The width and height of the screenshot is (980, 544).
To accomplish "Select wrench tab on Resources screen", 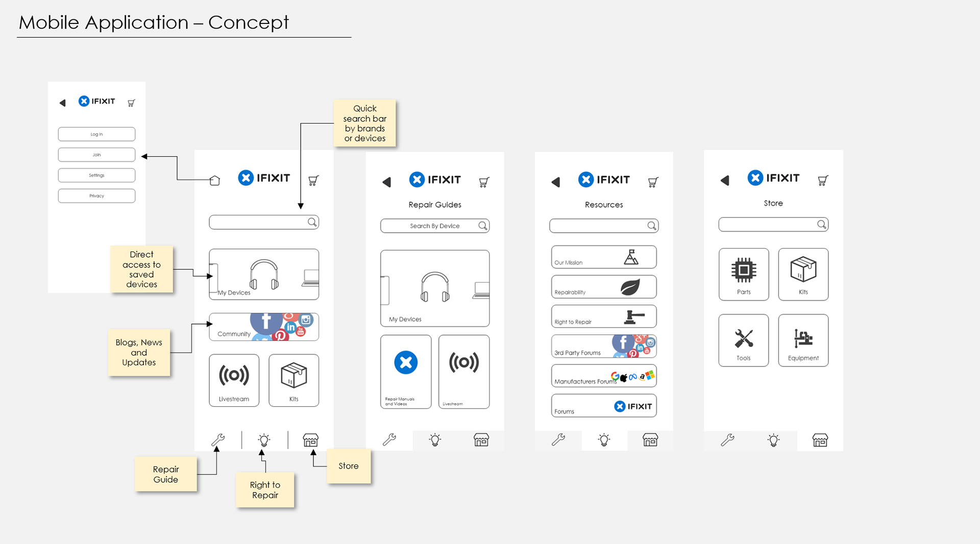I will pyautogui.click(x=558, y=440).
